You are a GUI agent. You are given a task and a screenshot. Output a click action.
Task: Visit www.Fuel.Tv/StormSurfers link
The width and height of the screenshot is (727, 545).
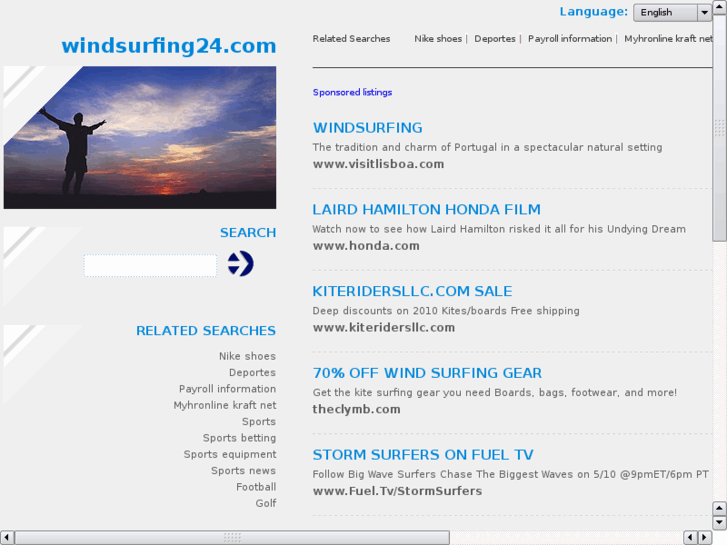[397, 491]
